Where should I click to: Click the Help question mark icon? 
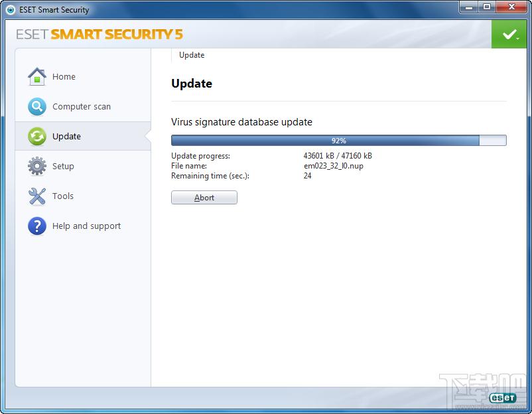pos(37,226)
